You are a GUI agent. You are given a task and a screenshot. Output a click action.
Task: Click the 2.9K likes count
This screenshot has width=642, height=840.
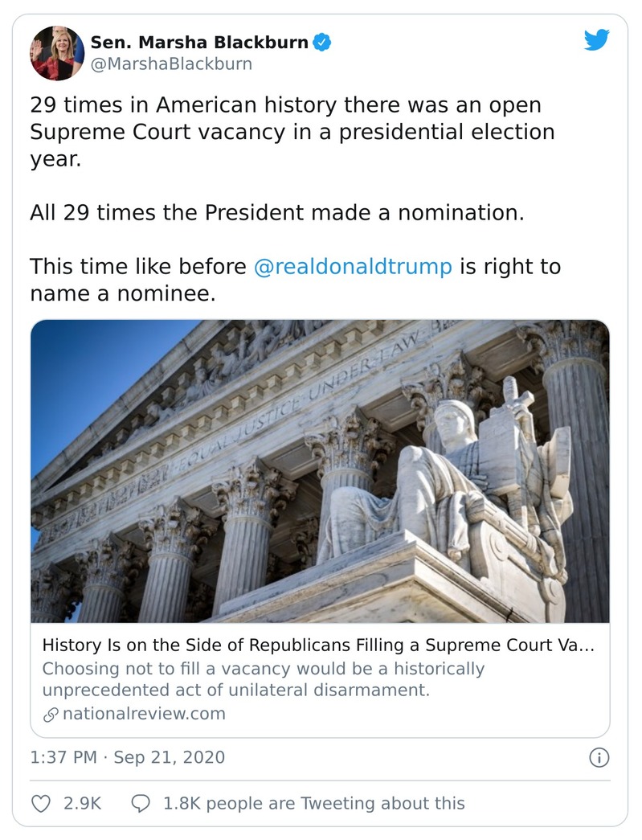(82, 803)
